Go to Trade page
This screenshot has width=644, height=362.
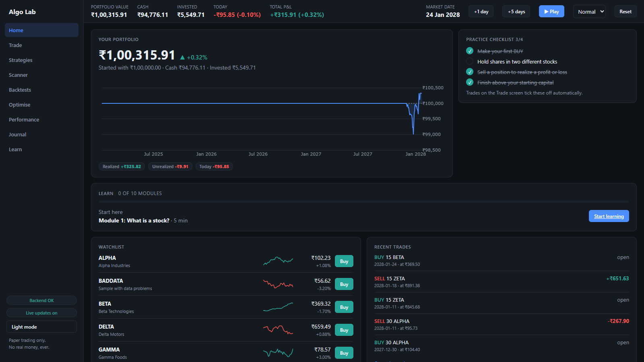coord(41,45)
